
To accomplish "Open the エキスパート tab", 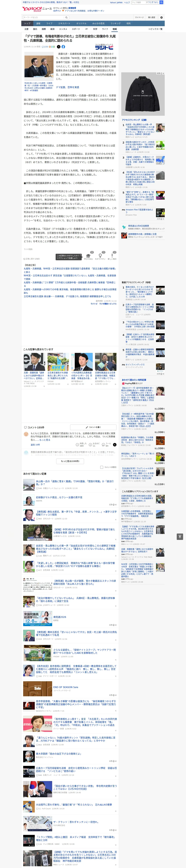I will 64,24.
